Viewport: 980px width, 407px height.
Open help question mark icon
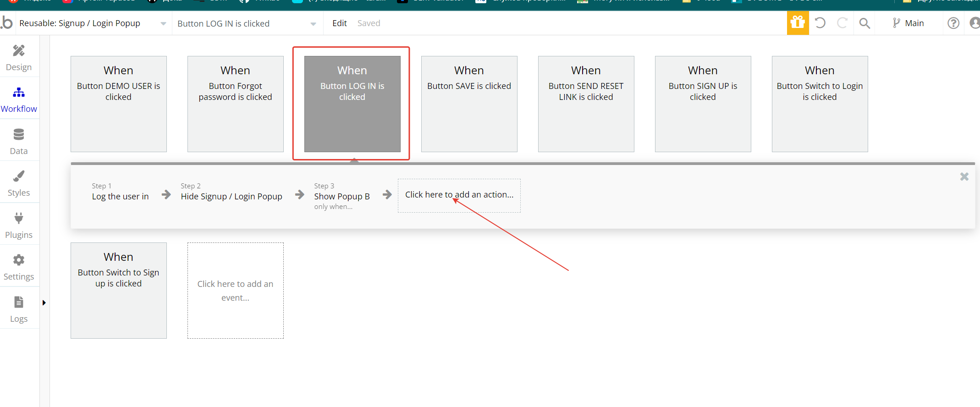point(953,23)
